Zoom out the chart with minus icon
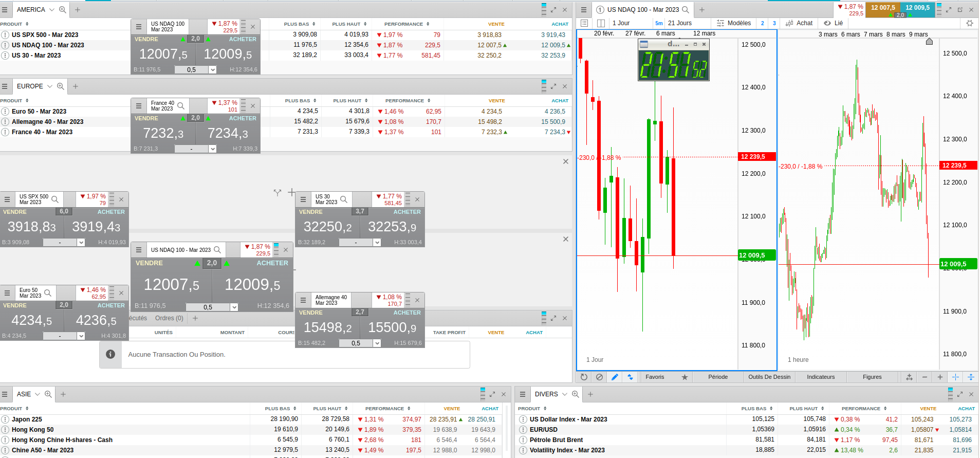 click(924, 377)
